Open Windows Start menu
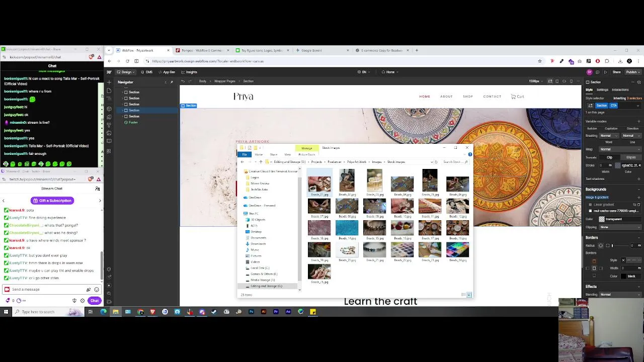644x362 pixels. pyautogui.click(x=6, y=312)
